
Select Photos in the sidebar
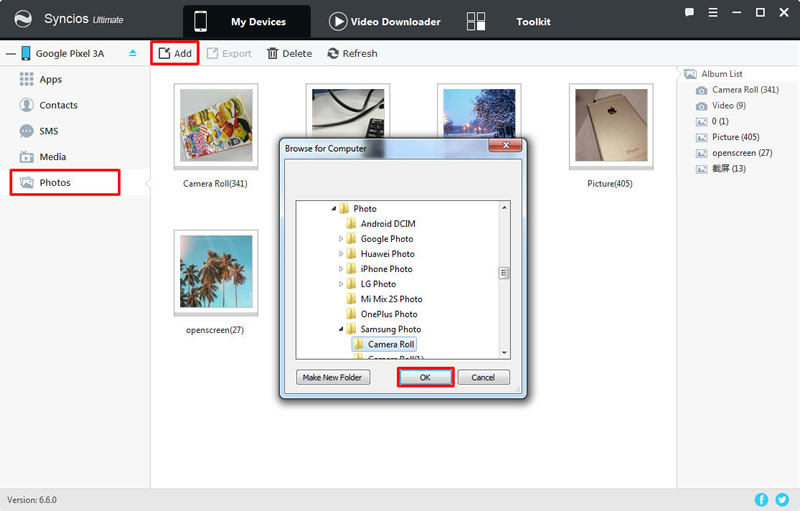(65, 183)
